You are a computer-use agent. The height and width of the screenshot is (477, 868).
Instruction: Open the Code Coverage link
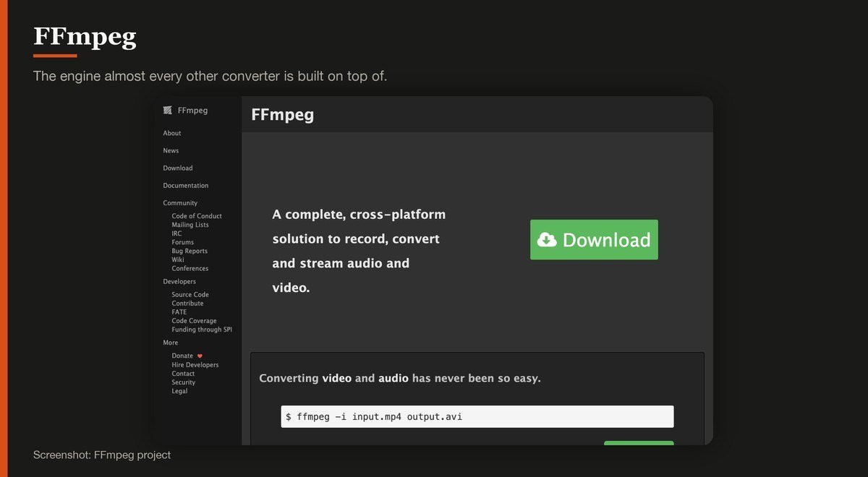pyautogui.click(x=194, y=321)
